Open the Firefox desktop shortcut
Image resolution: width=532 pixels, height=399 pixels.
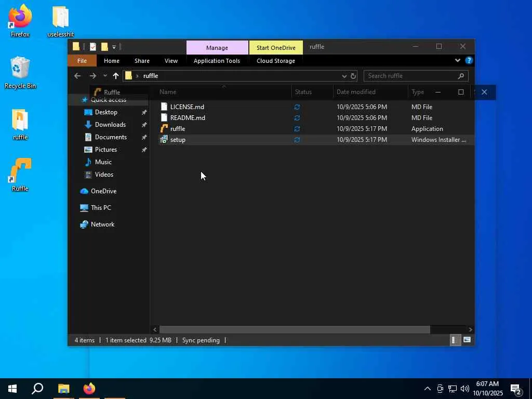[x=20, y=21]
